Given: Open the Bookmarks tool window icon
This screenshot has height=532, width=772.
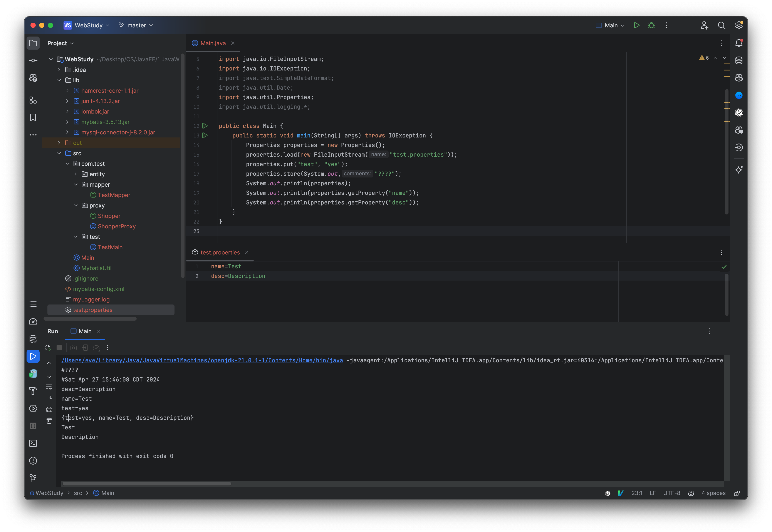Looking at the screenshot, I should coord(33,117).
